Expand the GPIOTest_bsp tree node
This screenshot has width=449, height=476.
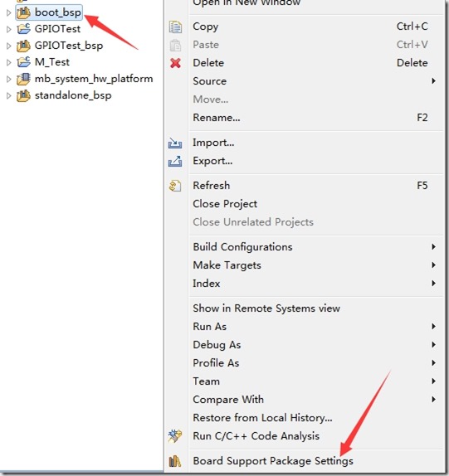click(8, 46)
